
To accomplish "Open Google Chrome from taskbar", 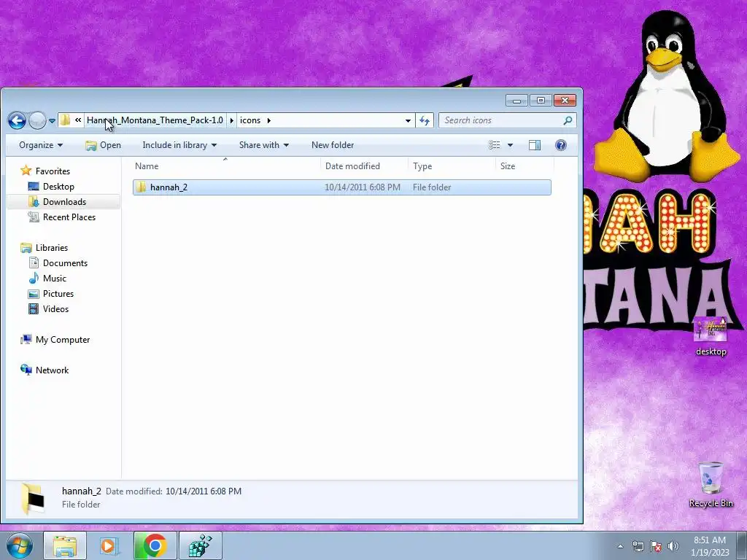I will pos(155,545).
